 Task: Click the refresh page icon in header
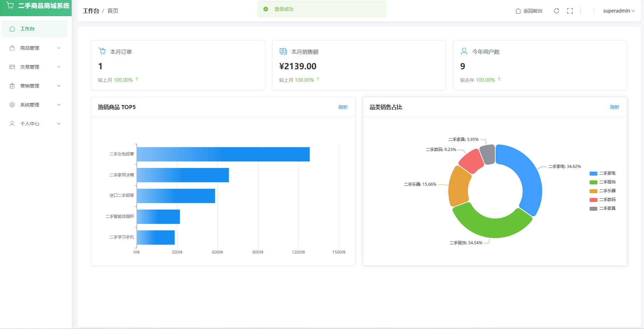pyautogui.click(x=556, y=11)
